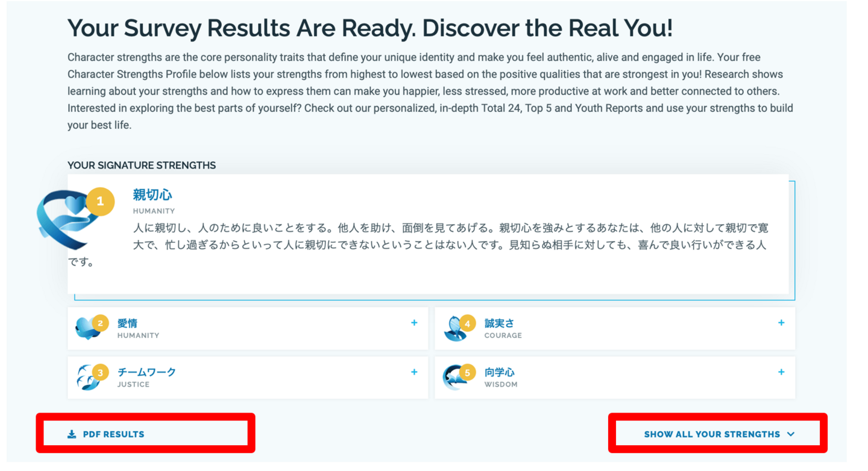Image resolution: width=868 pixels, height=471 pixels.
Task: Open the チームワーク title link
Action: [146, 372]
